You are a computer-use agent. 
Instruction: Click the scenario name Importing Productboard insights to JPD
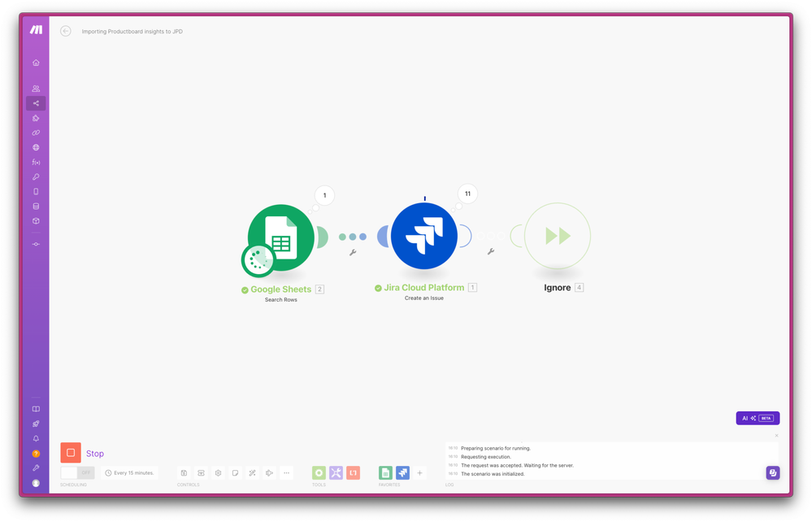click(132, 32)
